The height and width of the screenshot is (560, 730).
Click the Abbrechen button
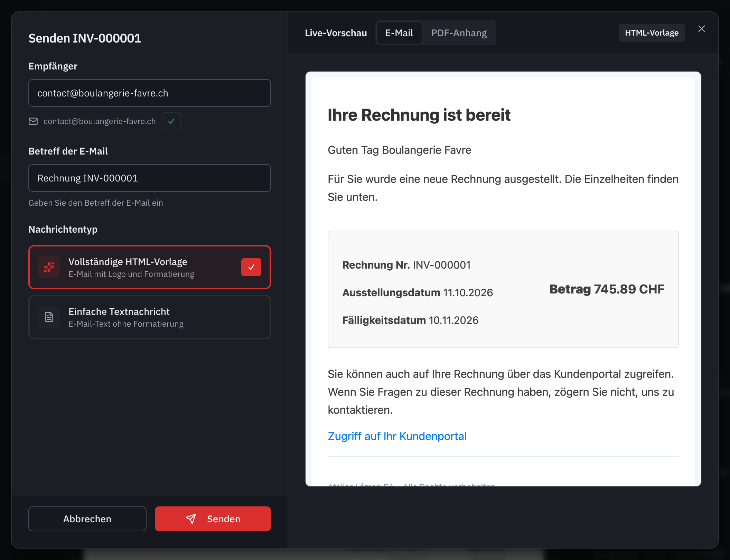tap(87, 519)
